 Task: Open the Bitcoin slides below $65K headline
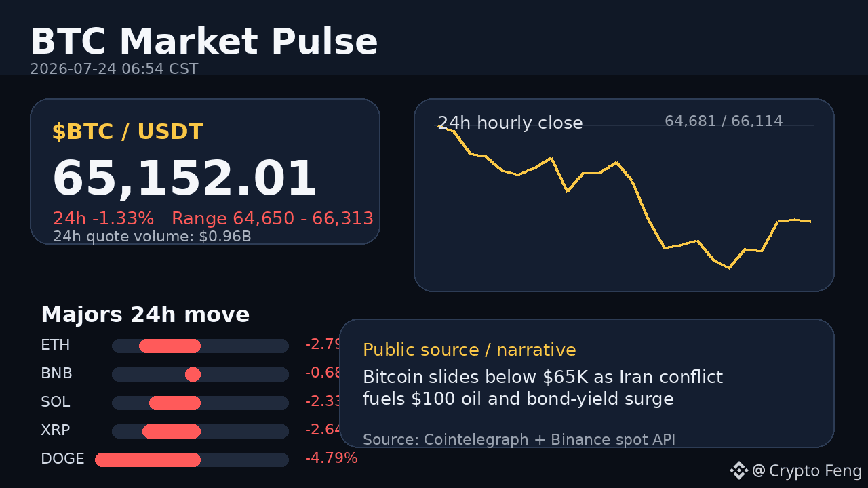[542, 388]
